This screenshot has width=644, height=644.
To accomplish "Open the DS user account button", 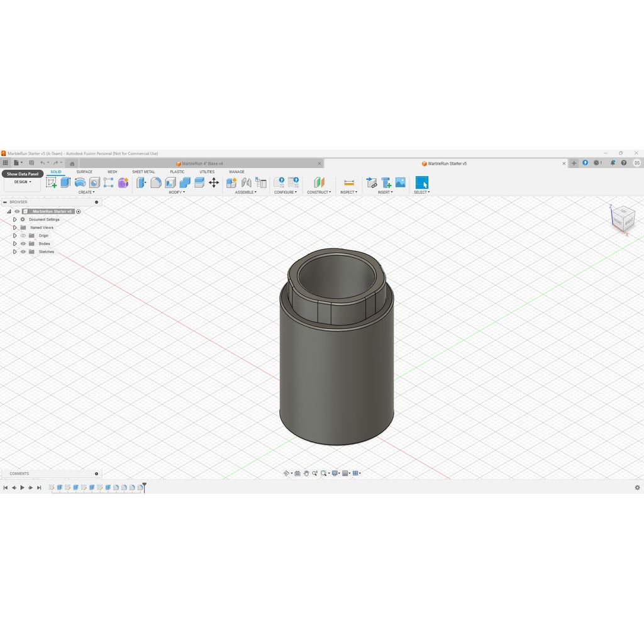I will (636, 163).
